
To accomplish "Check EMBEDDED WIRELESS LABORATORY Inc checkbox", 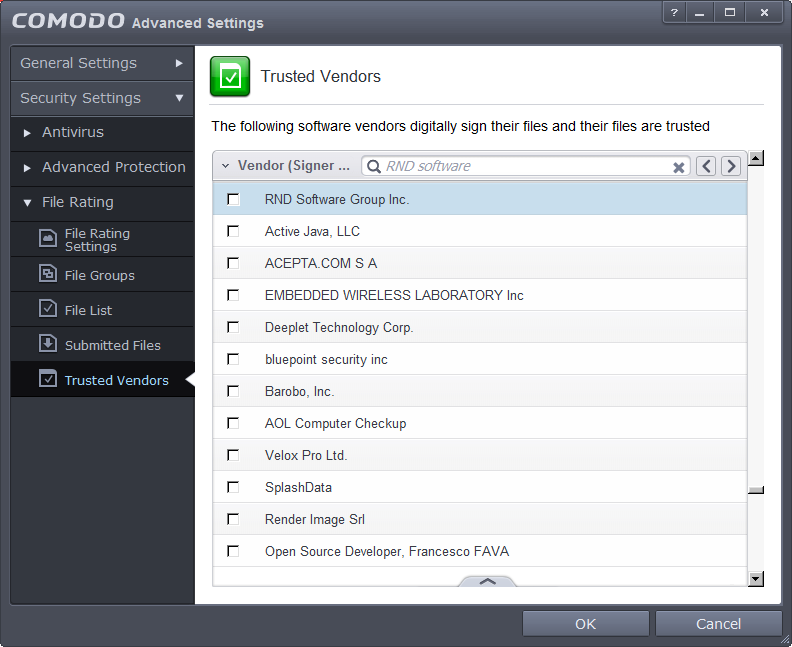I will click(233, 295).
